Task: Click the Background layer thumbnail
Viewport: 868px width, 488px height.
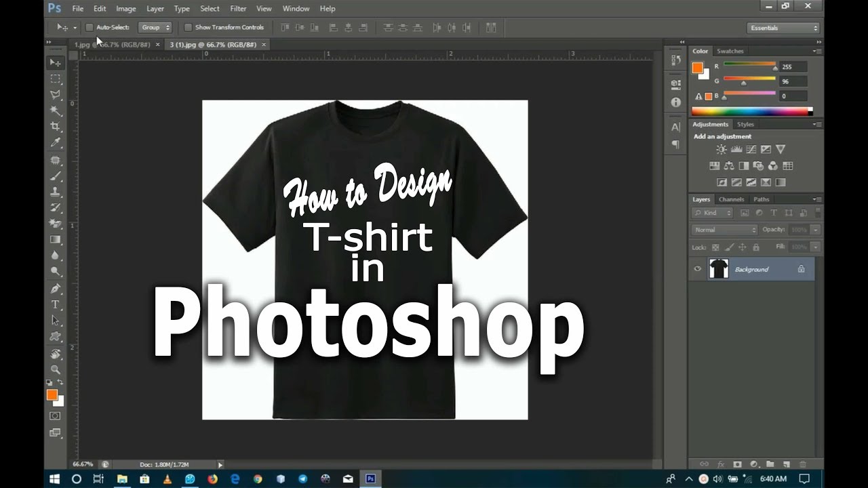Action: (719, 269)
